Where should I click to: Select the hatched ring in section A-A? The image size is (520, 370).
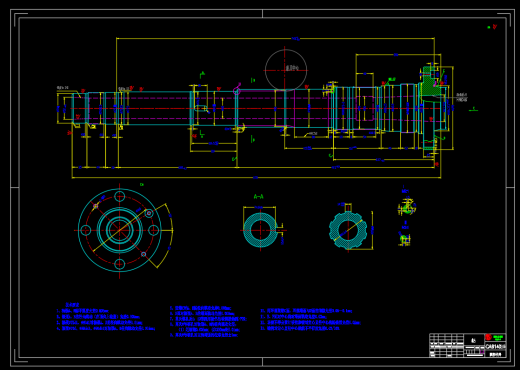coord(260,230)
